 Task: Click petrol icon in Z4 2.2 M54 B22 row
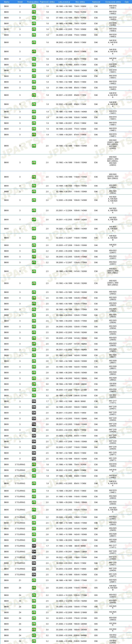[34, 595]
